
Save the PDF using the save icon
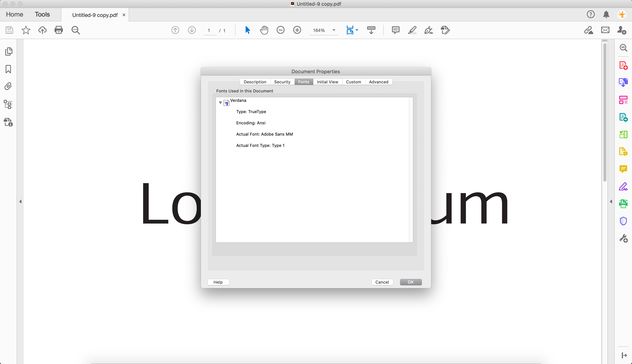tap(9, 30)
